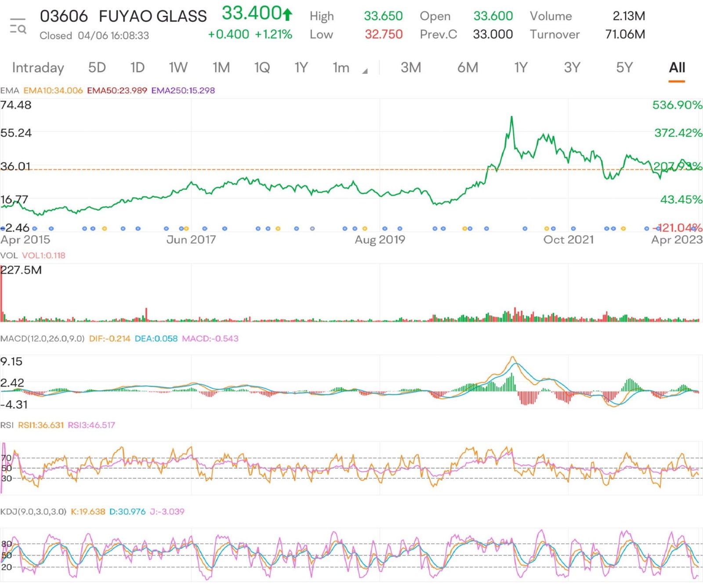Set the range to 6M
The width and height of the screenshot is (703, 588).
coord(467,68)
